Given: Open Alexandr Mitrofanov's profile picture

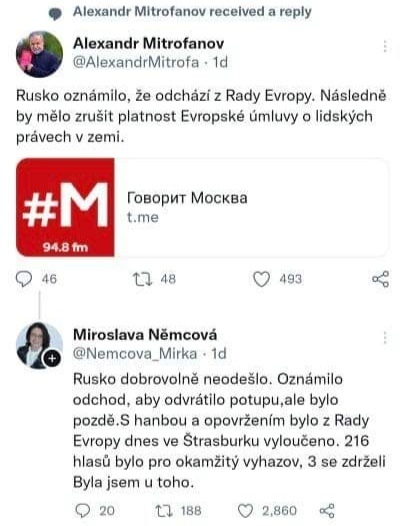Looking at the screenshot, I should [x=39, y=54].
